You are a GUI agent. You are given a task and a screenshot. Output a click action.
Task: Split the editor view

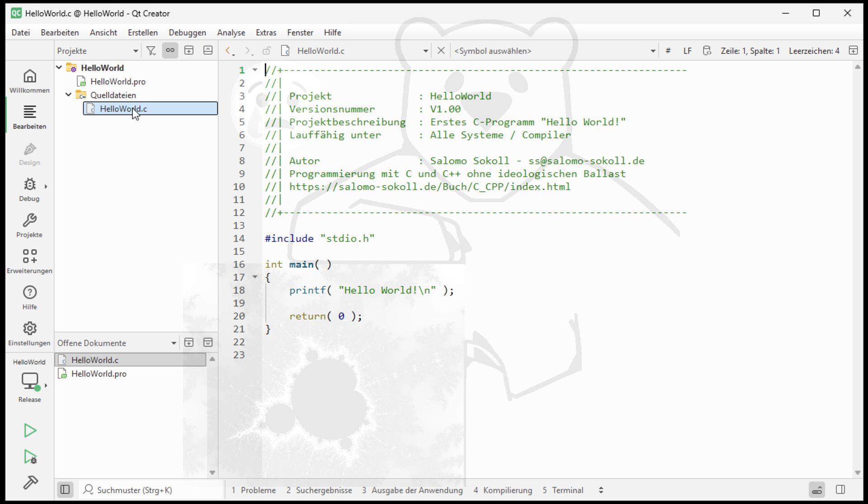click(853, 51)
